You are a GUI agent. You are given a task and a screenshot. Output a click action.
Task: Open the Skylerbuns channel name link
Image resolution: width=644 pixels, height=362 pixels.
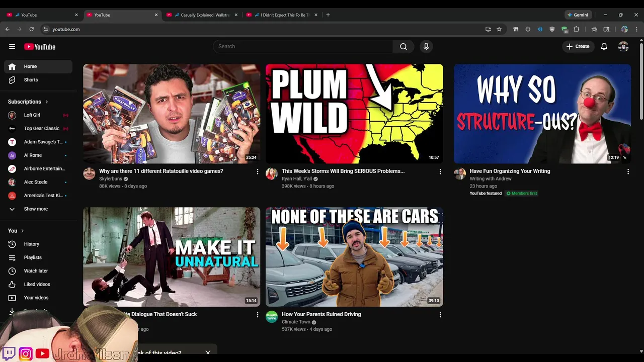click(x=110, y=179)
